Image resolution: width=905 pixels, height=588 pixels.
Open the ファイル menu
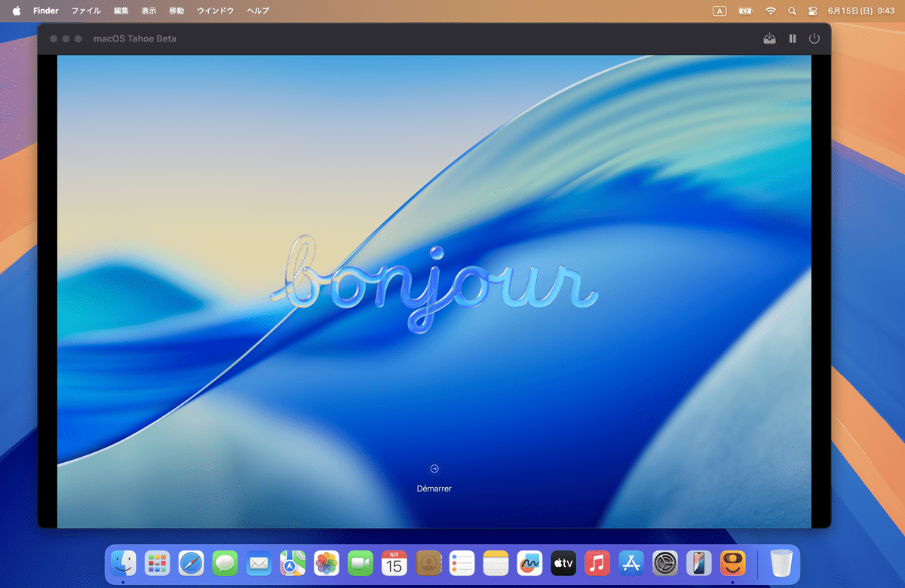(x=86, y=11)
